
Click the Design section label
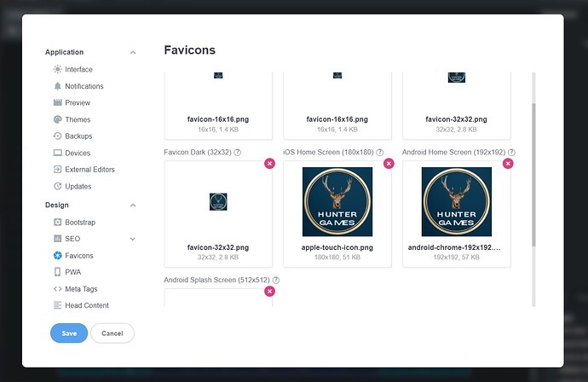tap(56, 205)
